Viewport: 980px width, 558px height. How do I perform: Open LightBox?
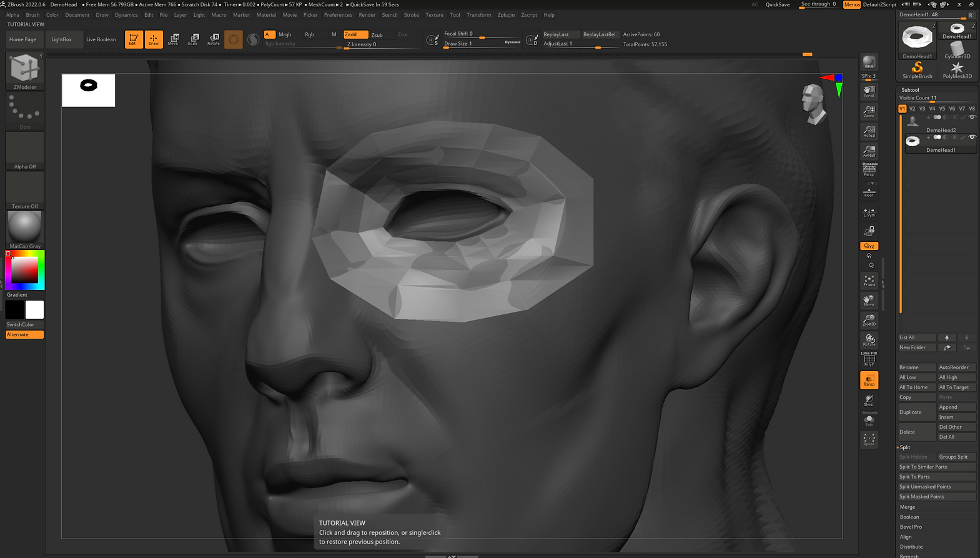(x=61, y=39)
